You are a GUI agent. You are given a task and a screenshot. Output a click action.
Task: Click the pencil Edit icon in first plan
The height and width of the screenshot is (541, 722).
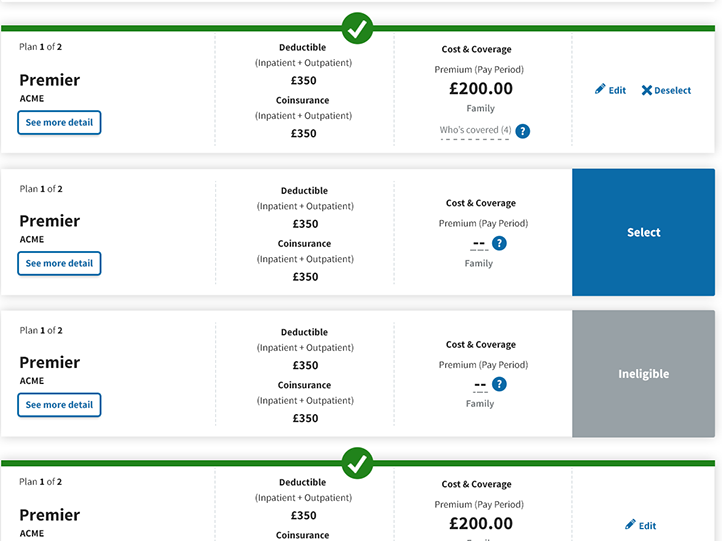click(600, 89)
